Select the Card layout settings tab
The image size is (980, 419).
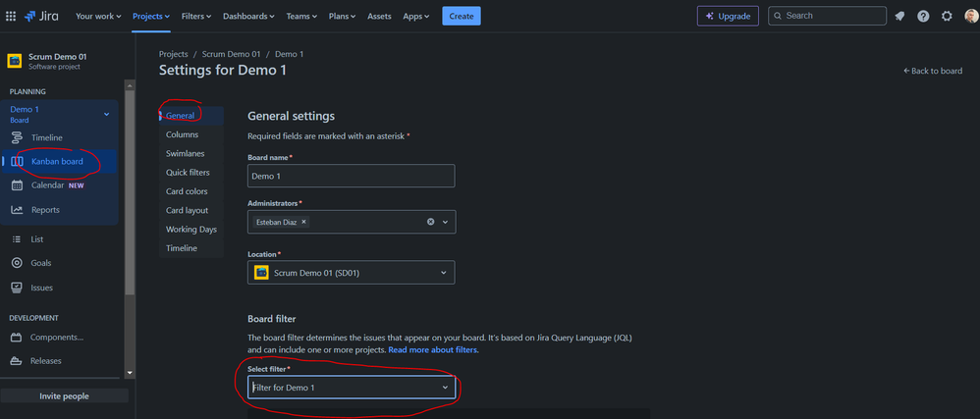click(x=191, y=210)
